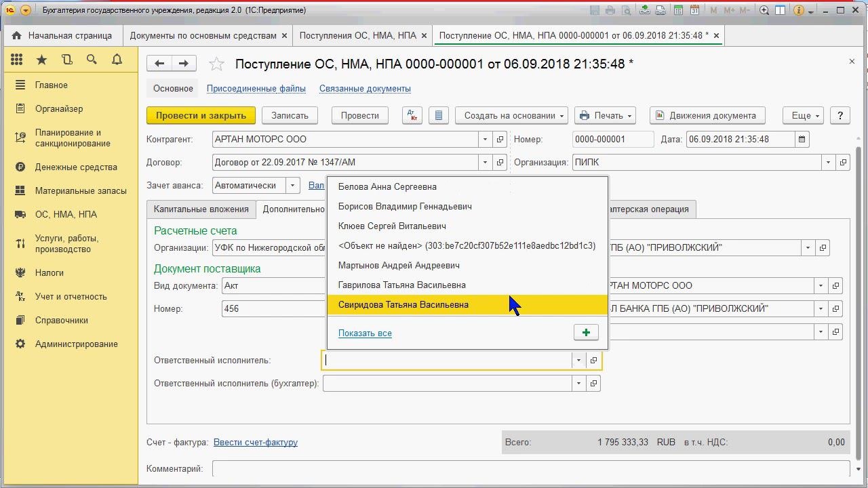Expand the Создать на основании menu

coord(514,115)
